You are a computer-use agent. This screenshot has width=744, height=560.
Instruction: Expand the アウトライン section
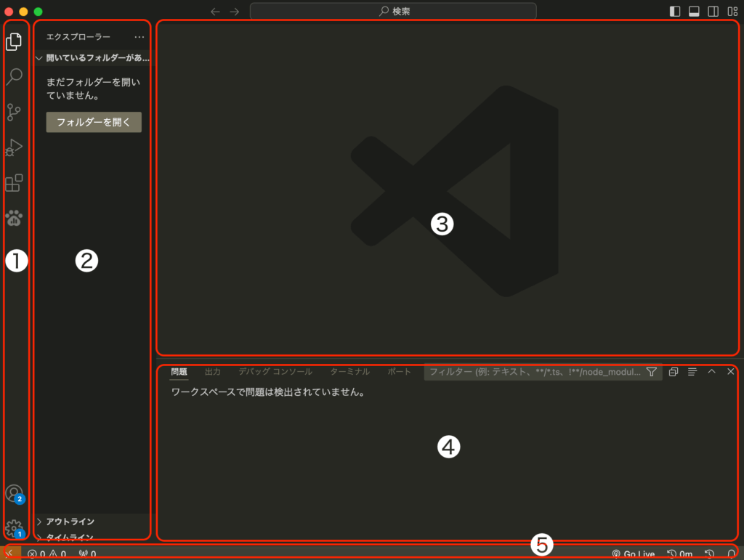point(70,522)
